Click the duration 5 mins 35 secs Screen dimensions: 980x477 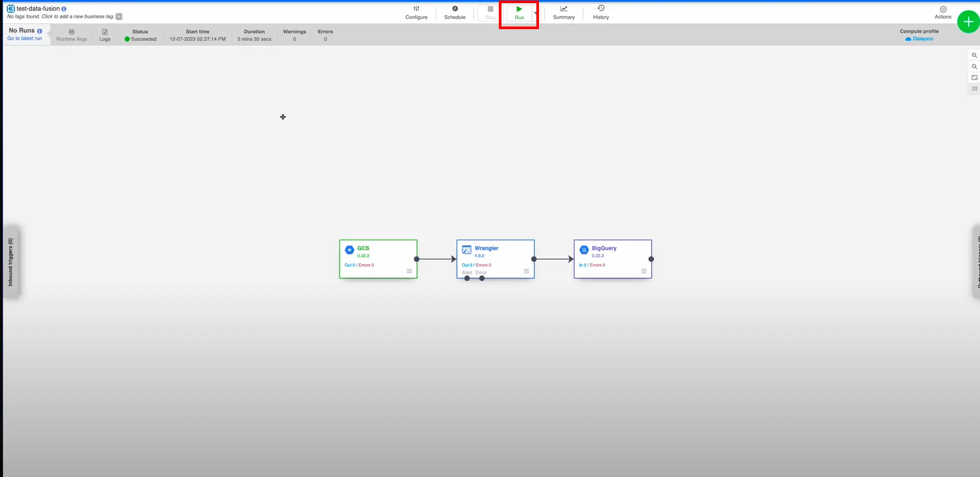(x=254, y=39)
